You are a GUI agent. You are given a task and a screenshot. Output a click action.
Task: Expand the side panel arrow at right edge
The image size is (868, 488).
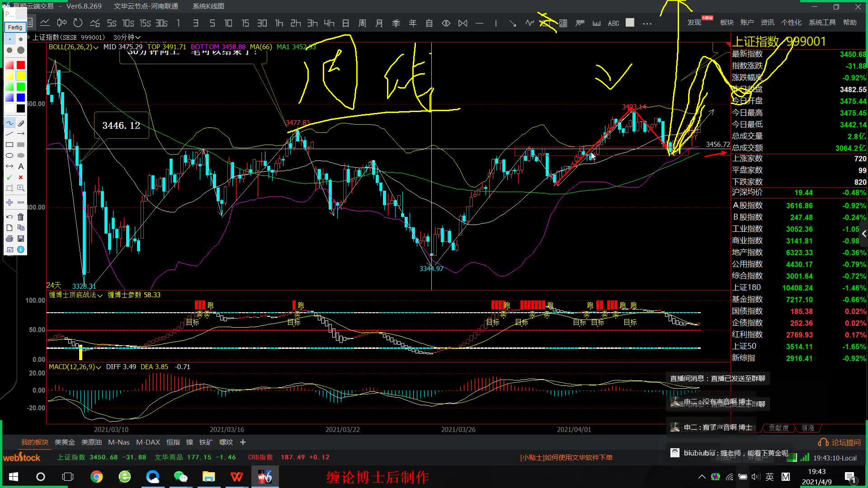click(864, 234)
